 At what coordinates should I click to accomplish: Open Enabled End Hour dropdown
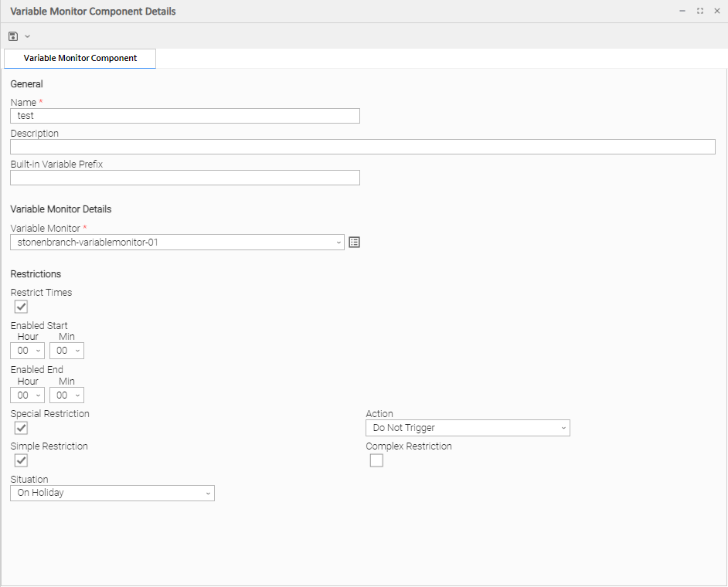(28, 395)
